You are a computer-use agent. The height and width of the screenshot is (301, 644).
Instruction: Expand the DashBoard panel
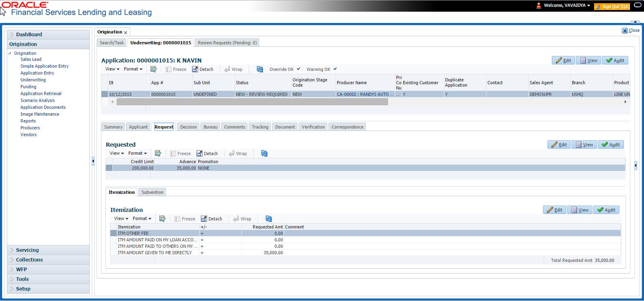click(48, 35)
